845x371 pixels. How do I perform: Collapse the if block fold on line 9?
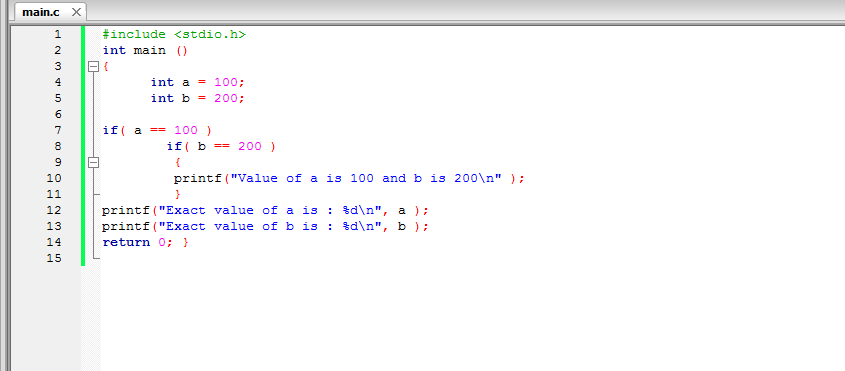(x=94, y=162)
